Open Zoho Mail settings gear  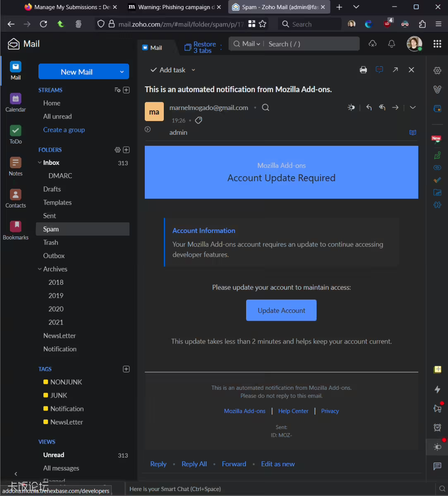pyautogui.click(x=437, y=70)
